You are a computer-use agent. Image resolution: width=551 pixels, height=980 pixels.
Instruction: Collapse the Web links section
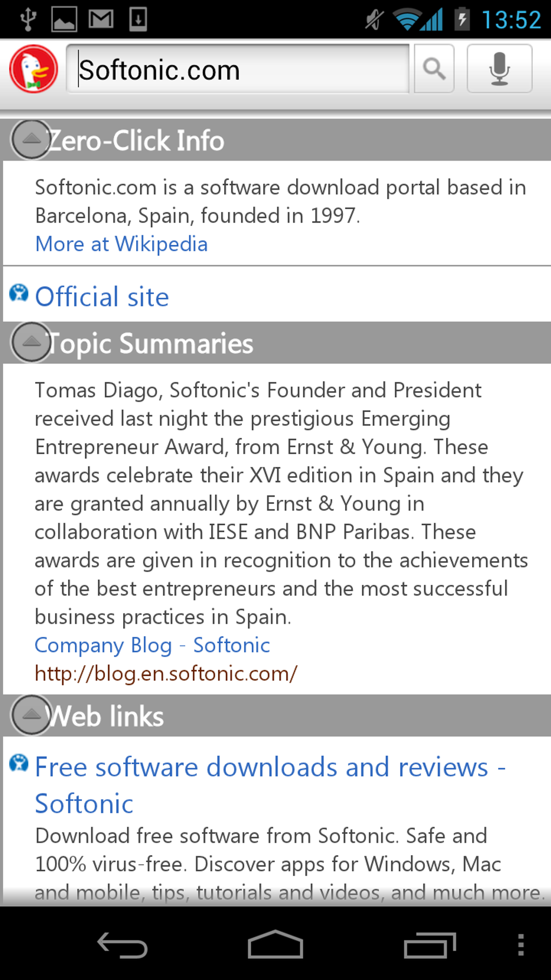point(31,715)
